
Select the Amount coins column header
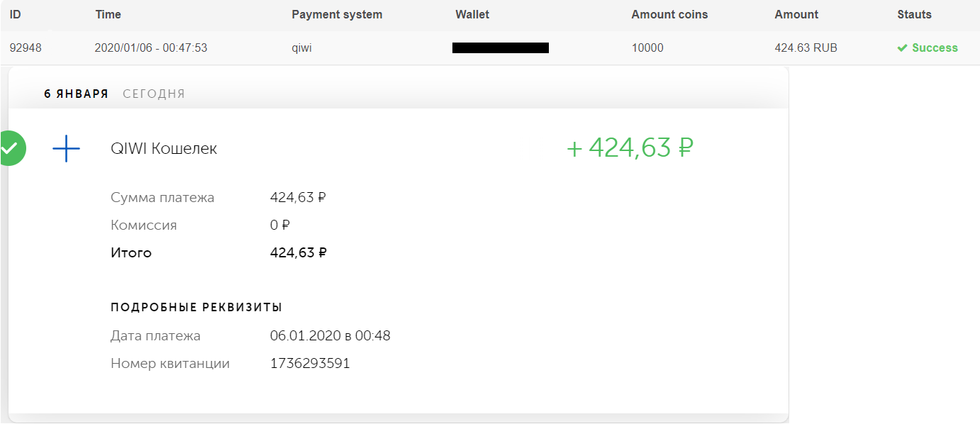coord(669,14)
